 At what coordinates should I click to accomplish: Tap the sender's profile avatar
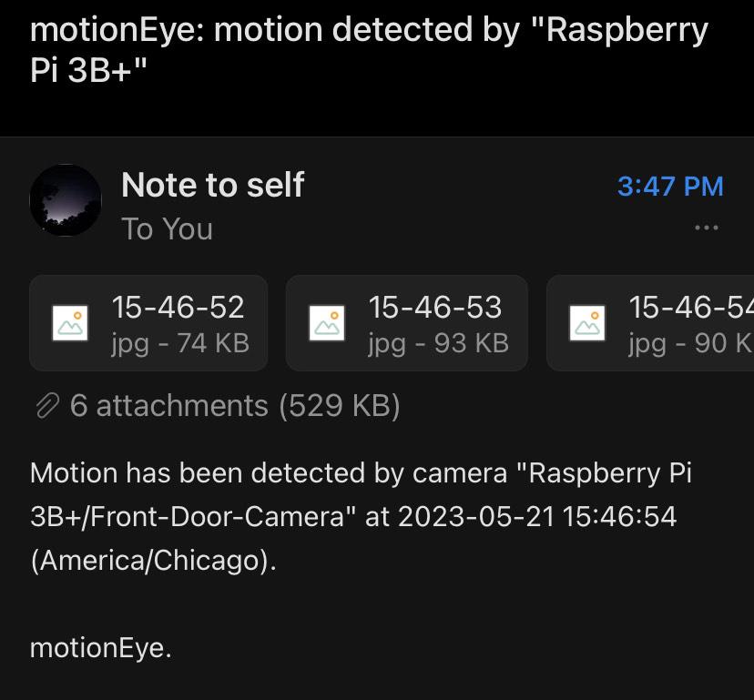[x=66, y=200]
